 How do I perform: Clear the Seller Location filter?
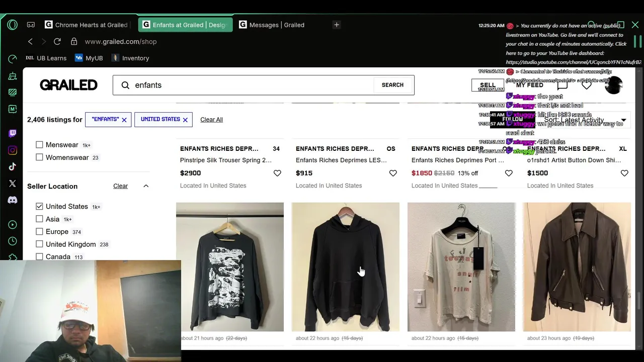120,186
